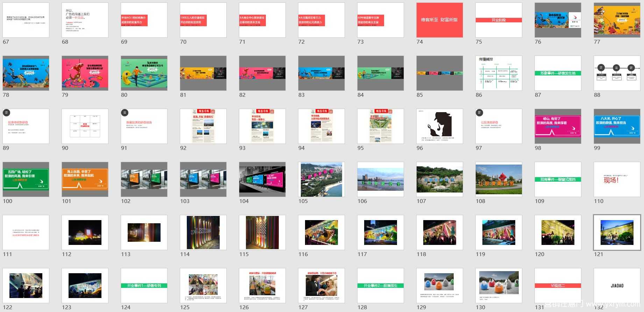The height and width of the screenshot is (312, 644).
Task: Select slide 85 with banner strip
Action: click(440, 73)
